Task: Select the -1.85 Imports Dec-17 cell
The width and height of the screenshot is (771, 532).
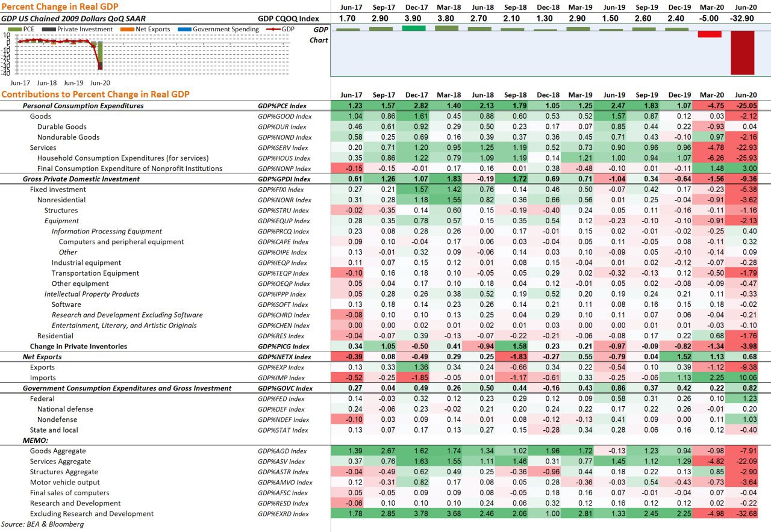Action: (413, 378)
